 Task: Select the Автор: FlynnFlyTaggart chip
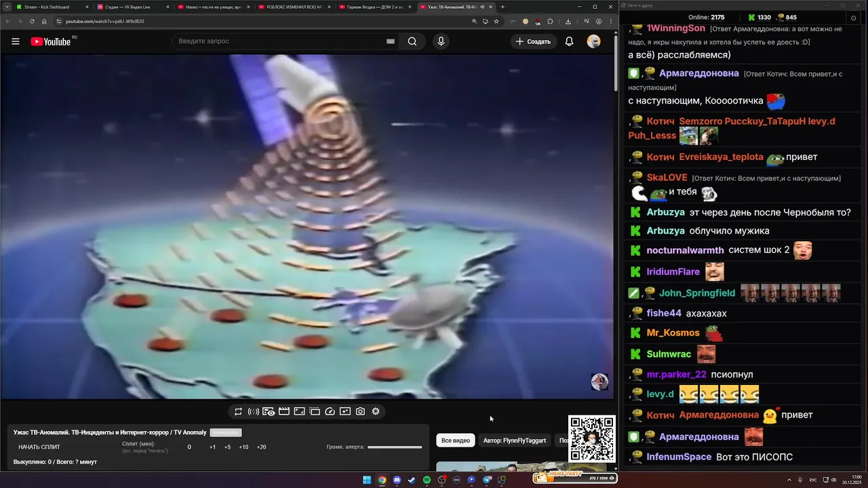(515, 441)
